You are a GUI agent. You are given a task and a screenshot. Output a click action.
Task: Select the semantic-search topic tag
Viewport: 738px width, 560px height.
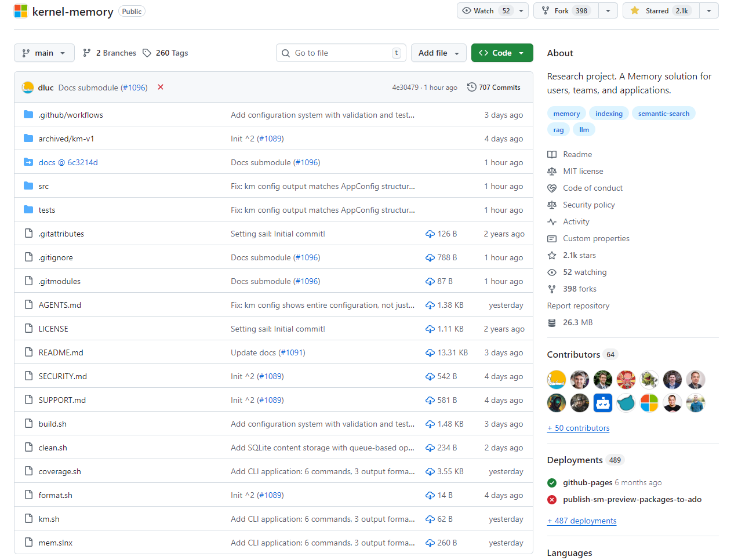click(x=663, y=114)
